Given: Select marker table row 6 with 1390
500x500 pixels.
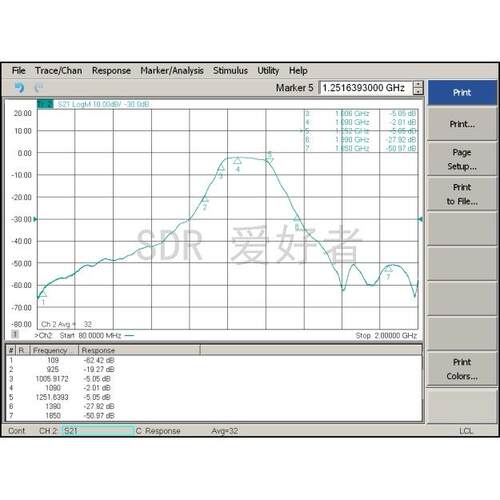Looking at the screenshot, I should pos(213,406).
